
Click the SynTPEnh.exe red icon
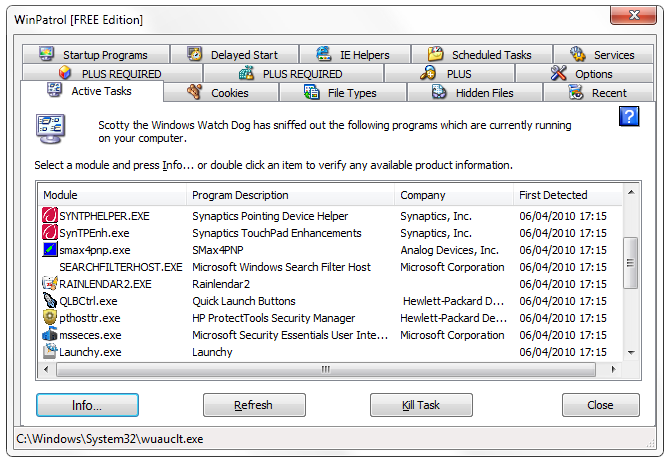pyautogui.click(x=50, y=232)
